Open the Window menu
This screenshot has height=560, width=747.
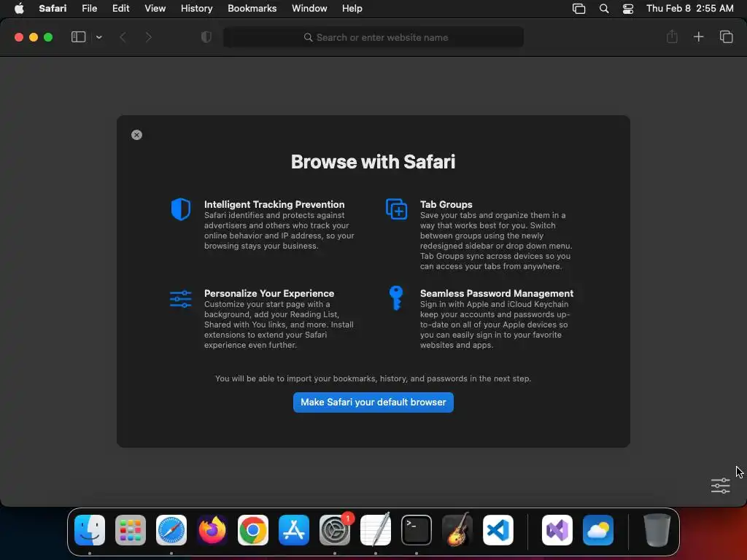309,8
